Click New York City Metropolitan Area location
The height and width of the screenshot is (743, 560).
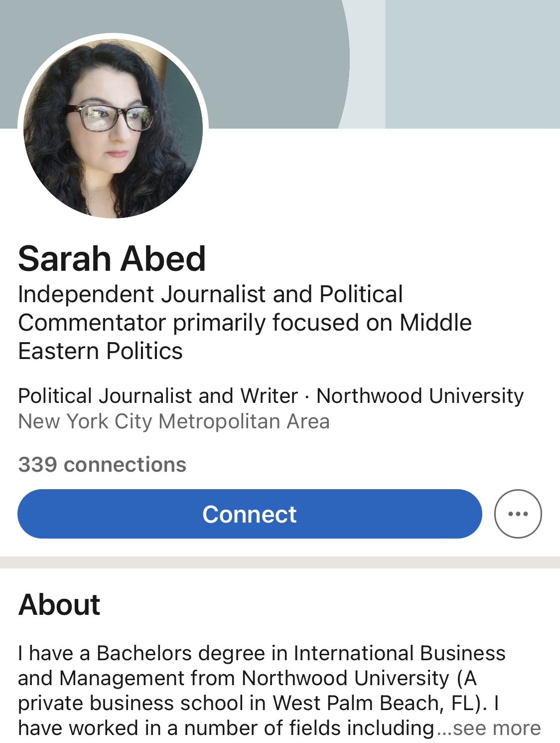pyautogui.click(x=173, y=421)
